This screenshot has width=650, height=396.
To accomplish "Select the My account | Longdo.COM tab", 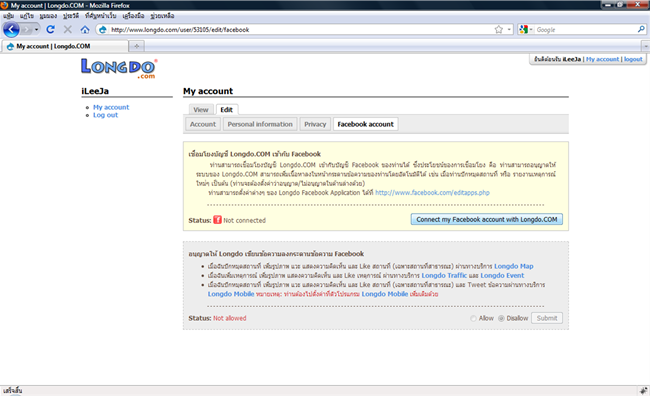I will point(65,46).
